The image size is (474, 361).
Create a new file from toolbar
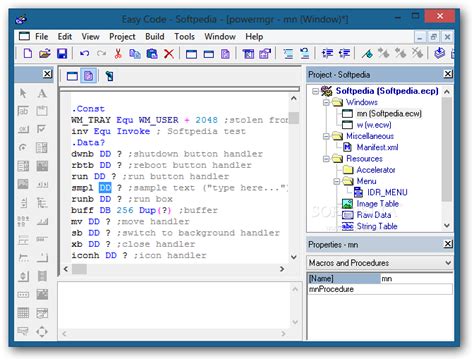click(x=28, y=53)
